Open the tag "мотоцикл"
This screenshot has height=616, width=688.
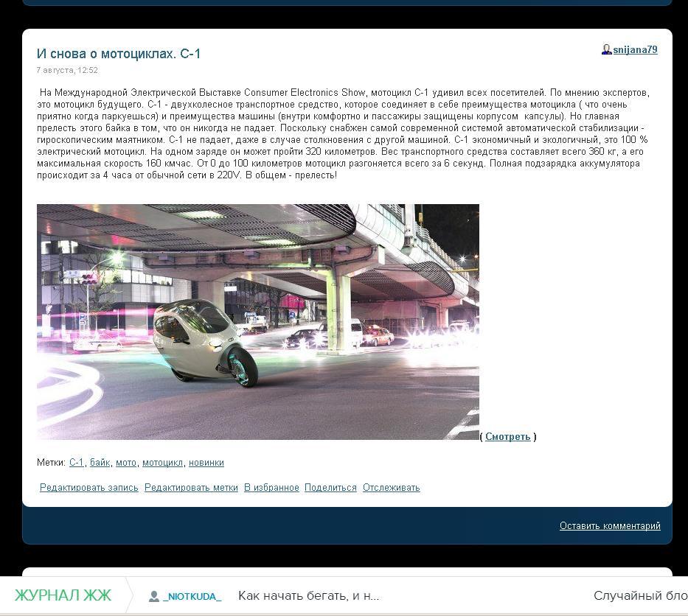tap(162, 463)
